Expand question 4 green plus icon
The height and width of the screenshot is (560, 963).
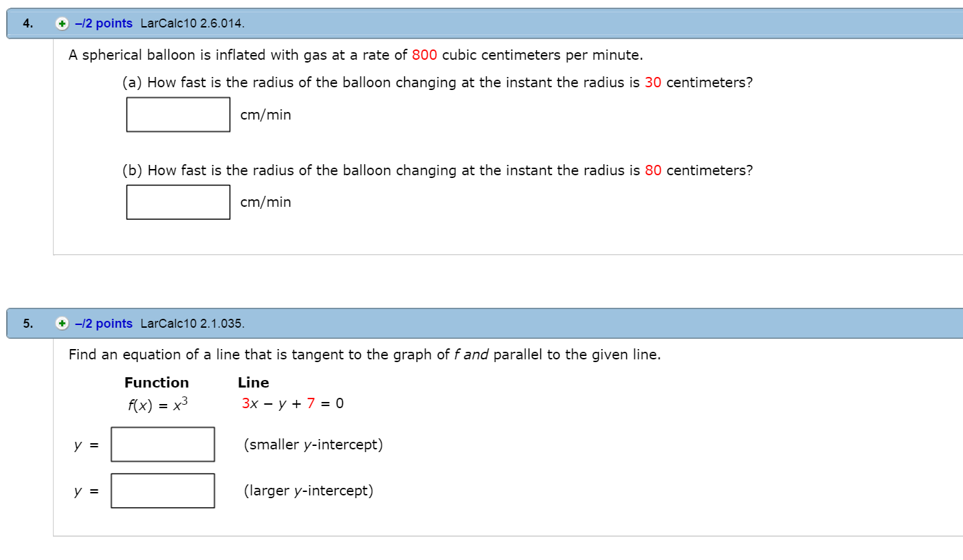tap(62, 24)
